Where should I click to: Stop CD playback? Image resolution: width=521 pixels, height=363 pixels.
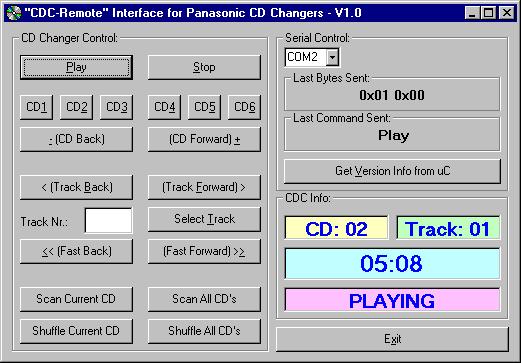coord(204,67)
